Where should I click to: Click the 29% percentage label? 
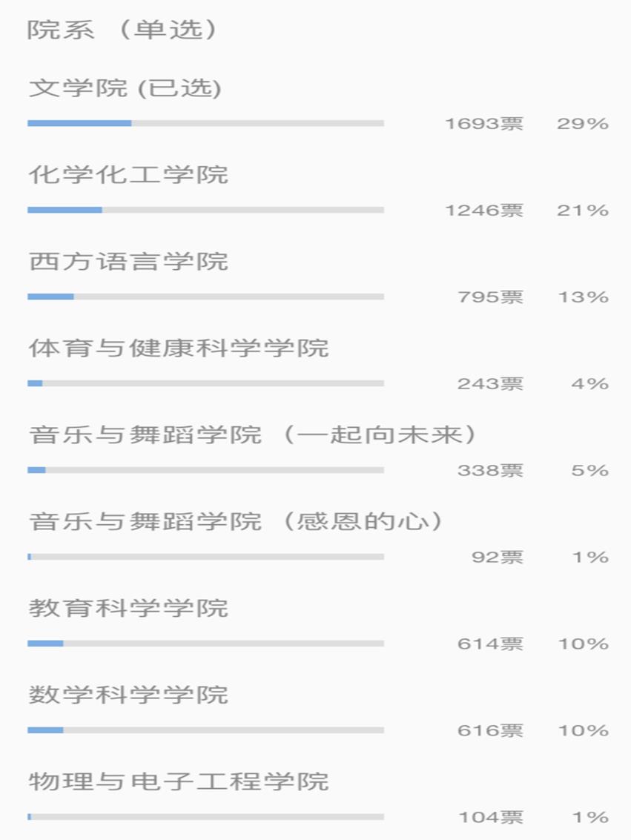pos(583,124)
